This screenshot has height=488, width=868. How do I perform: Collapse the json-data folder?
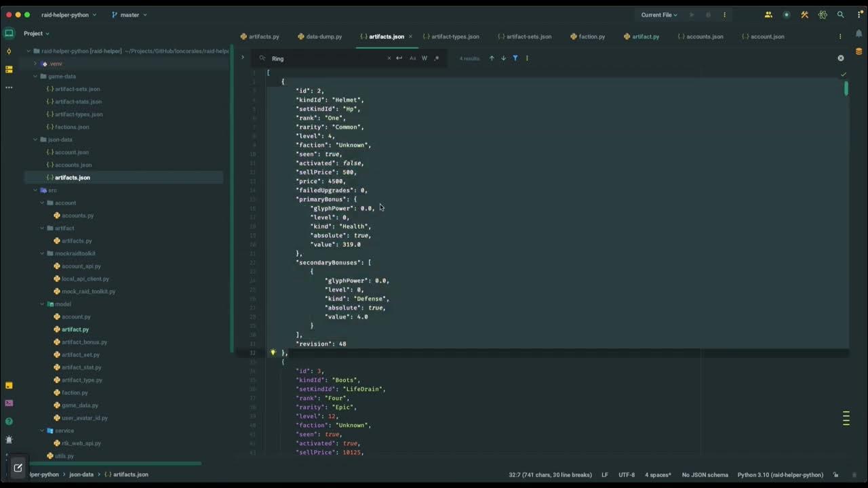coord(35,140)
